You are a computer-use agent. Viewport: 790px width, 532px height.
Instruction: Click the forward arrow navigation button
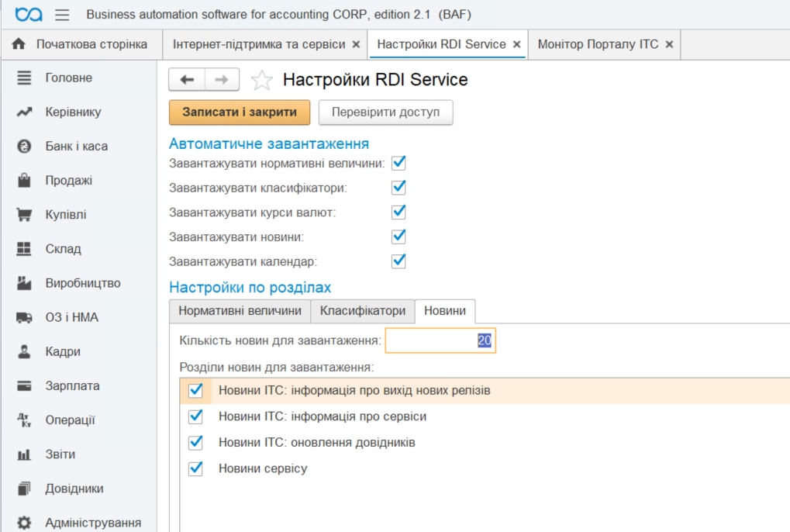(x=222, y=80)
